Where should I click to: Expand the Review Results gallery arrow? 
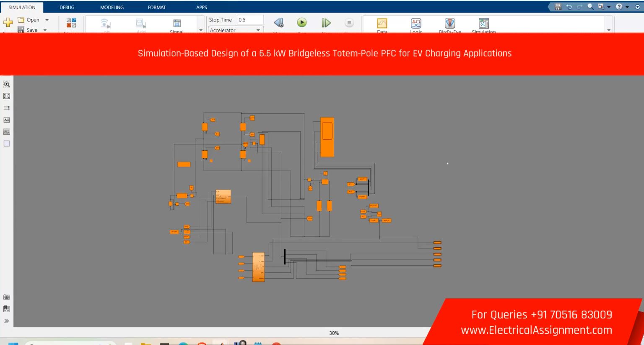[608, 30]
